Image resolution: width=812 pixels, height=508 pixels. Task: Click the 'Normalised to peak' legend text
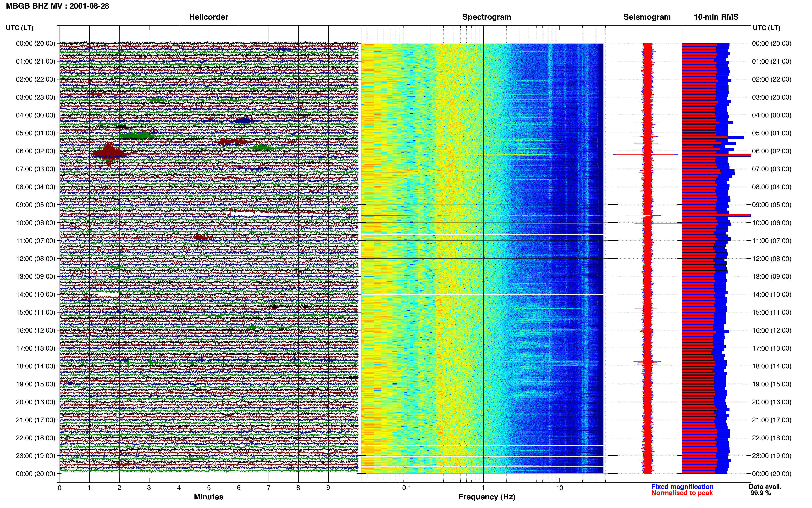point(682,493)
